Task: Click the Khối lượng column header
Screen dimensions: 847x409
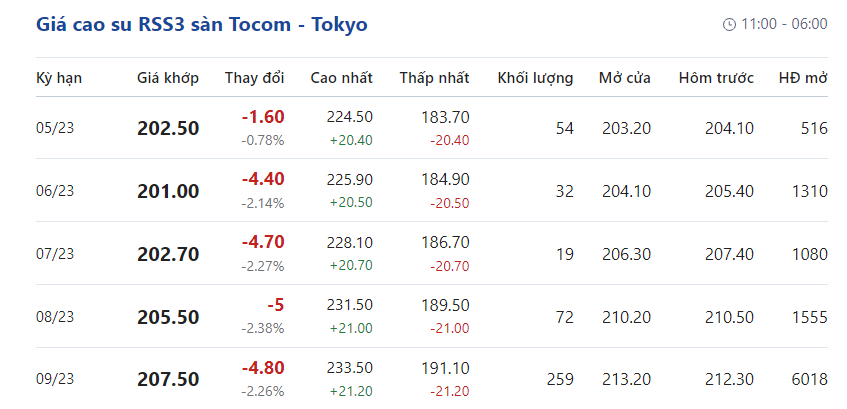Action: coord(535,78)
